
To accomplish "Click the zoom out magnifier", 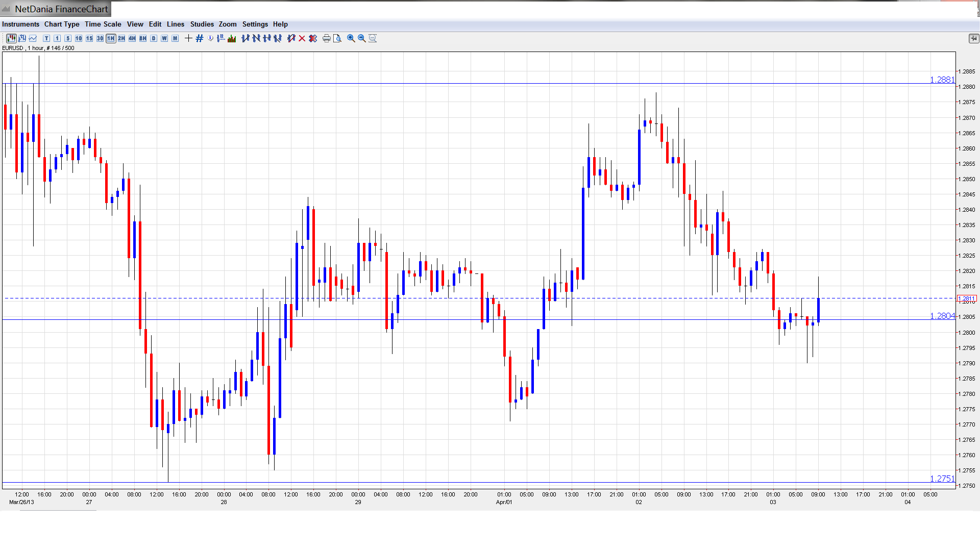I will click(362, 38).
